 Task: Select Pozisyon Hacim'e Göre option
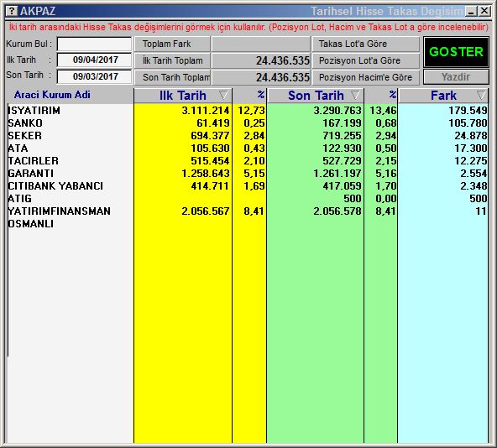tap(366, 77)
